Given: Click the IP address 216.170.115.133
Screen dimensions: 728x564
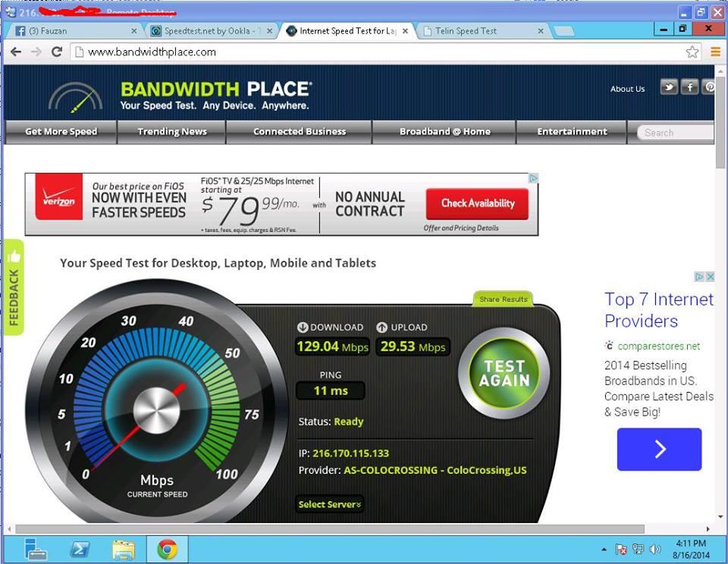Looking at the screenshot, I should [350, 453].
